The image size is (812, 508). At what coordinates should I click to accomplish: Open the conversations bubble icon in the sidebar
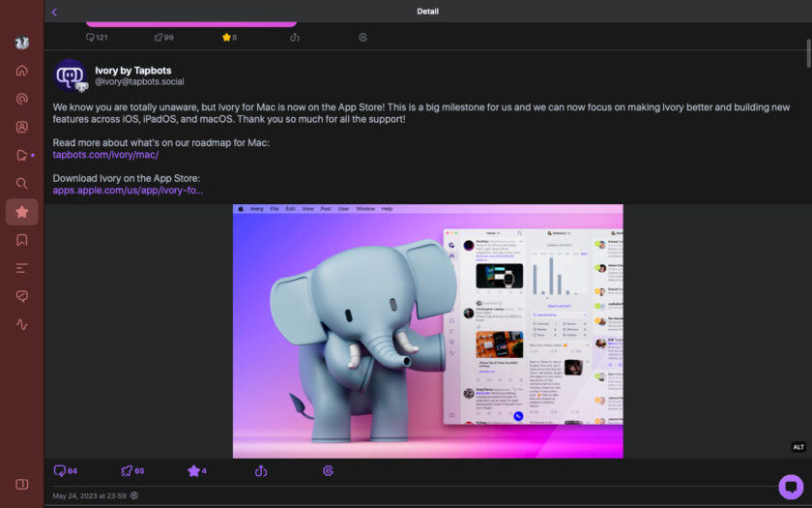point(21,296)
